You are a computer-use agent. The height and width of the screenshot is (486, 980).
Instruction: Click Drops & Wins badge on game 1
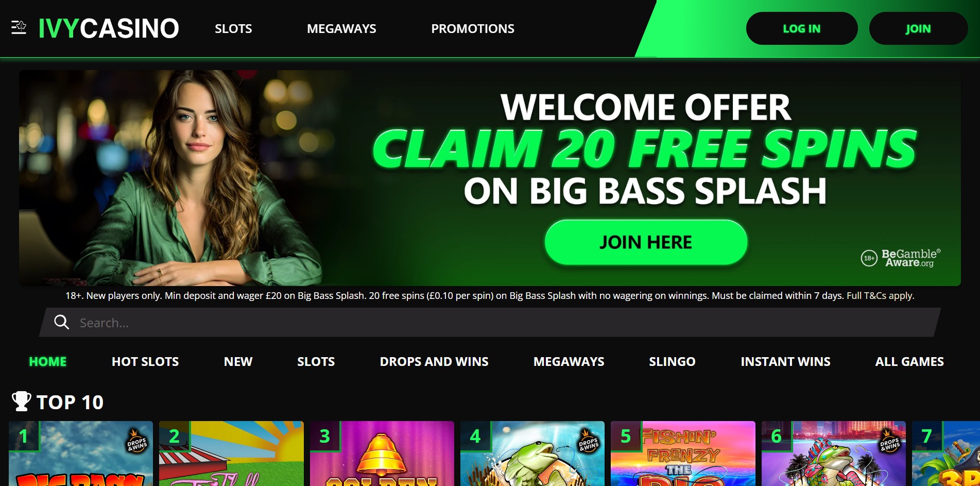point(137,441)
